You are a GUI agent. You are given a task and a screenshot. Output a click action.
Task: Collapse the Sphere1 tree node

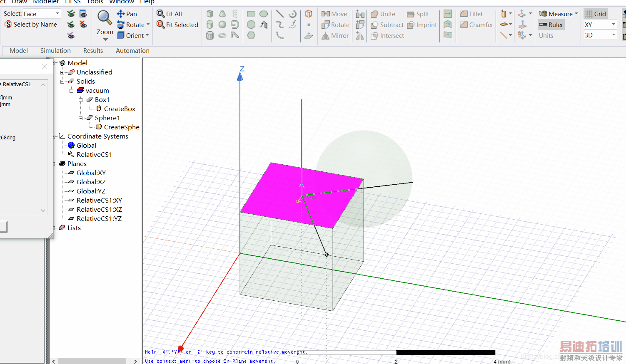tap(80, 118)
